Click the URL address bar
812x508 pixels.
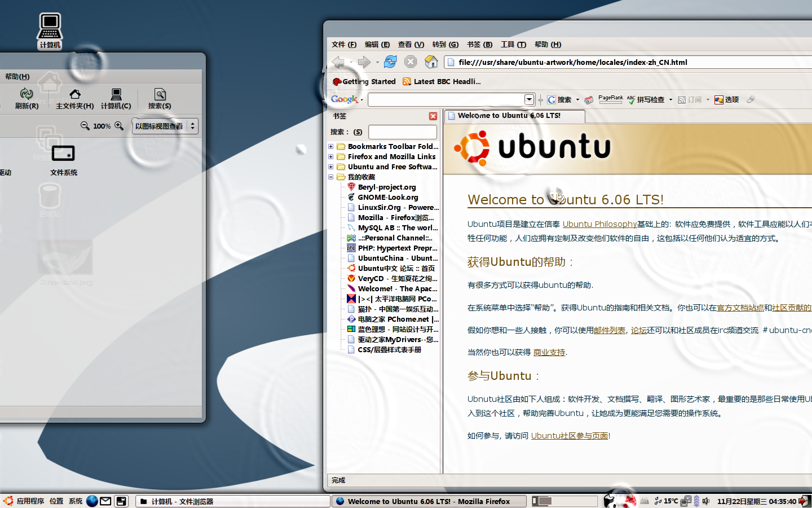point(628,63)
